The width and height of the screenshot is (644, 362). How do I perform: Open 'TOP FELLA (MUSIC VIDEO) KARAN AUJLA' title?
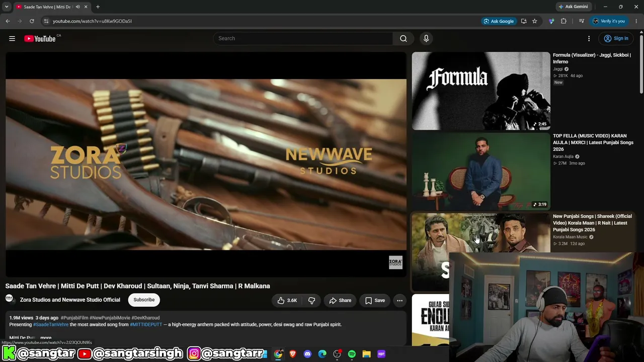tap(593, 142)
